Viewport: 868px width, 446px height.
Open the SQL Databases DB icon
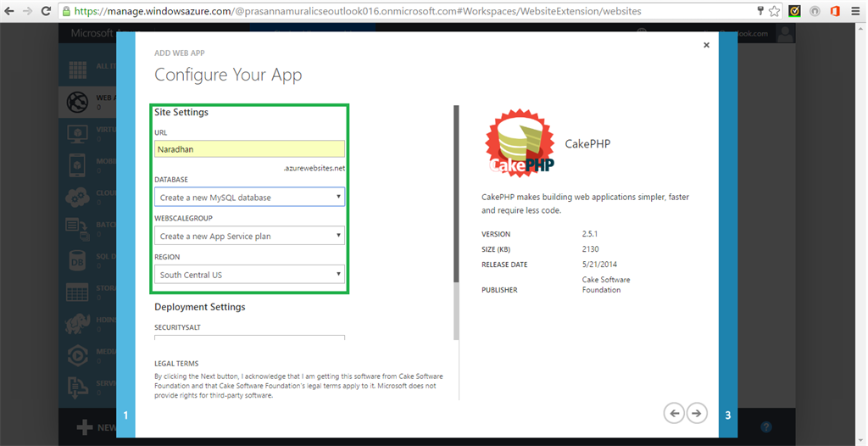77,260
